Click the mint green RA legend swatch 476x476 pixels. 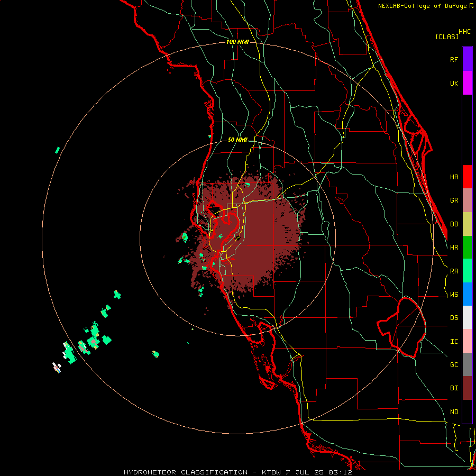pyautogui.click(x=467, y=271)
